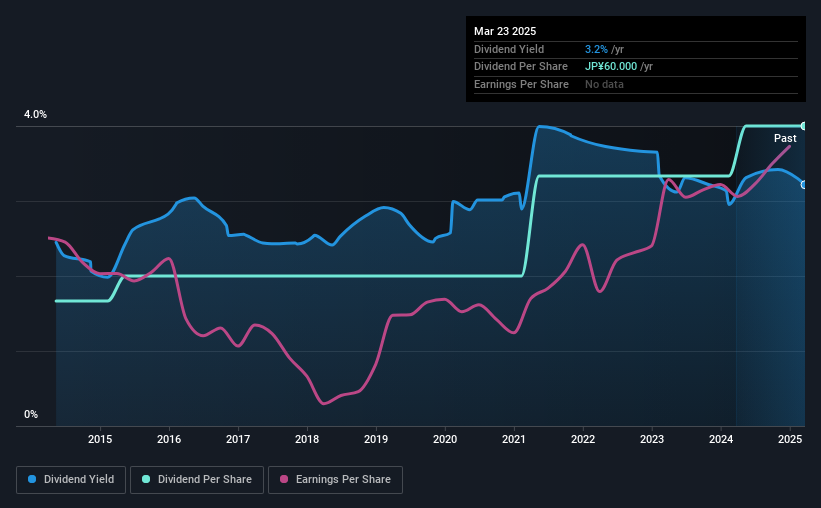Click the Earnings Per Share No data row
821x508 pixels.
point(636,84)
